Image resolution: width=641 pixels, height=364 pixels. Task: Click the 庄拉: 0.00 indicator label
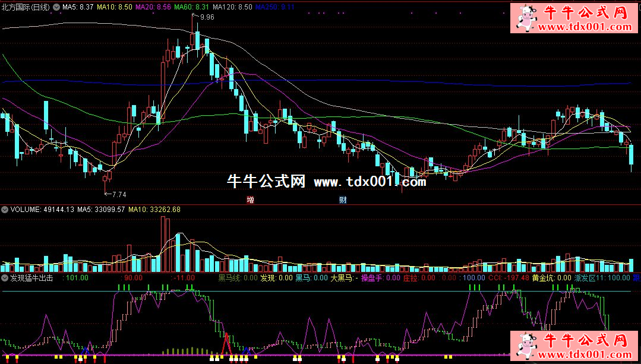pyautogui.click(x=419, y=278)
